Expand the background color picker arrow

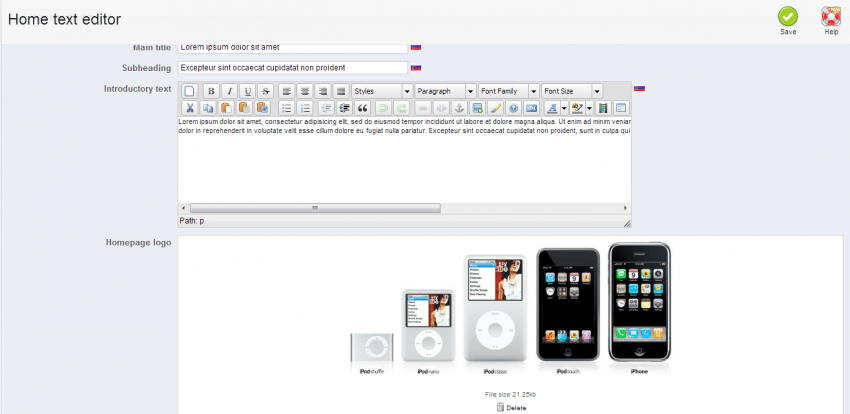(x=589, y=107)
